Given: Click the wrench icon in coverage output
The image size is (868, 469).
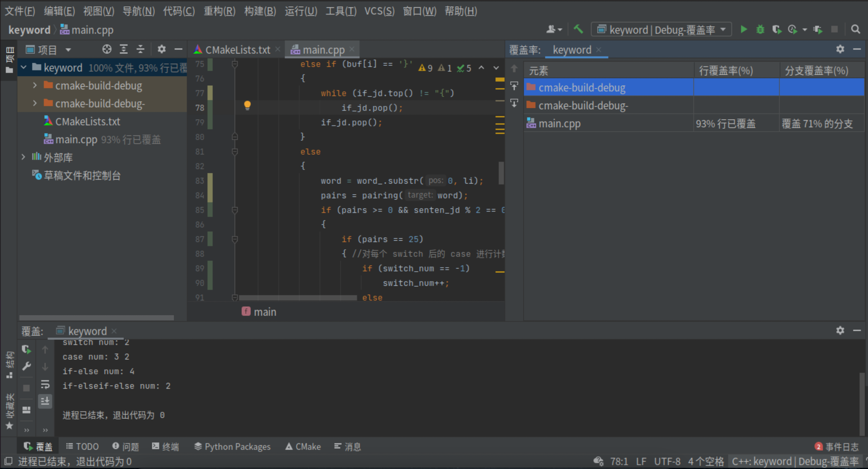Looking at the screenshot, I should [x=27, y=366].
